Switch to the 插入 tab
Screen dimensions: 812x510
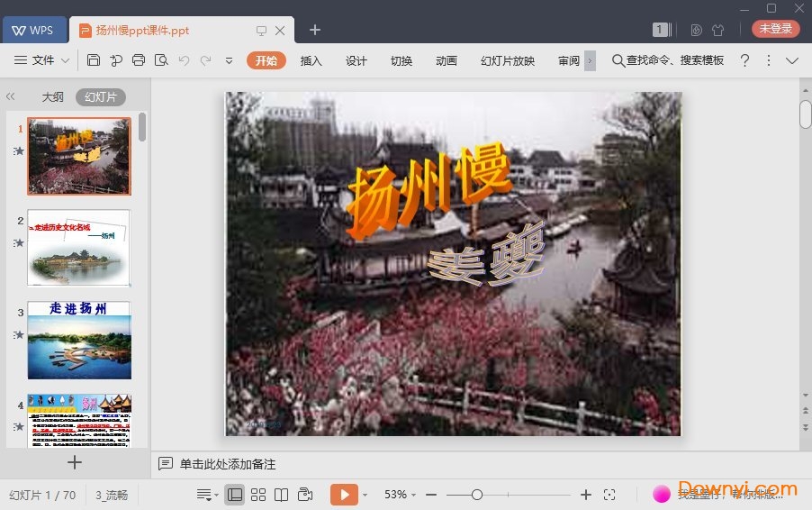[311, 60]
